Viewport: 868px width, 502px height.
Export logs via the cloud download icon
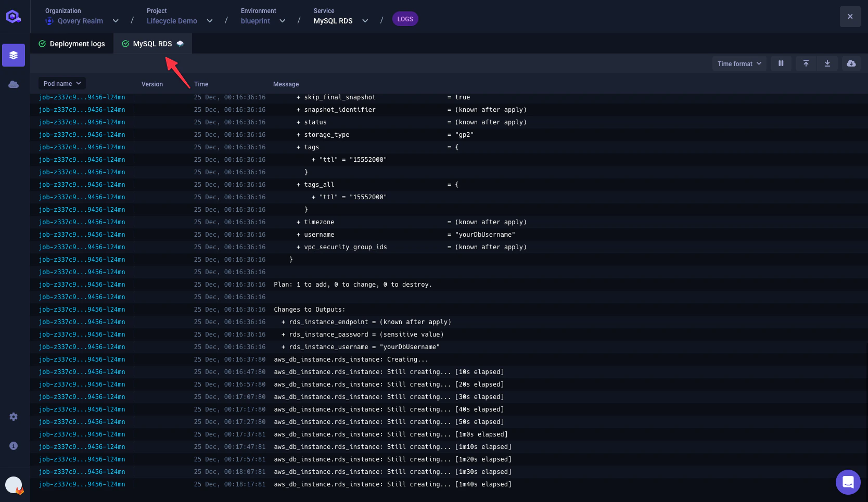[x=851, y=63]
